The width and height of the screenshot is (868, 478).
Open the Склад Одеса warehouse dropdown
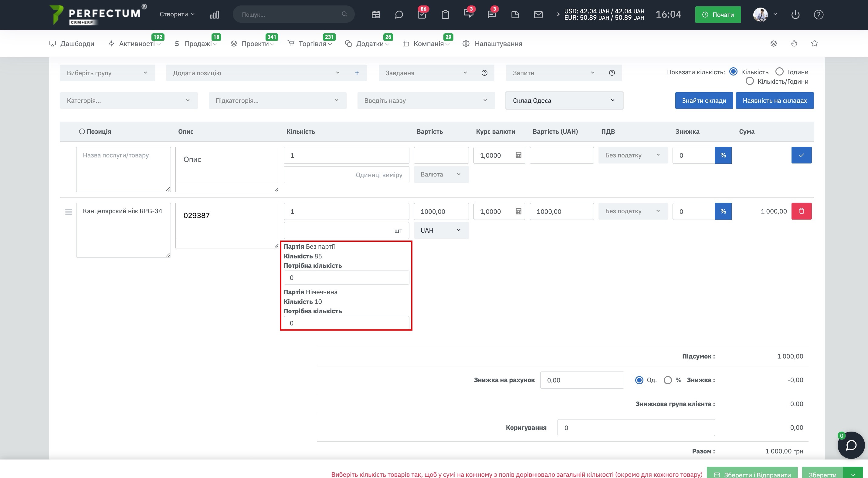[x=564, y=100]
